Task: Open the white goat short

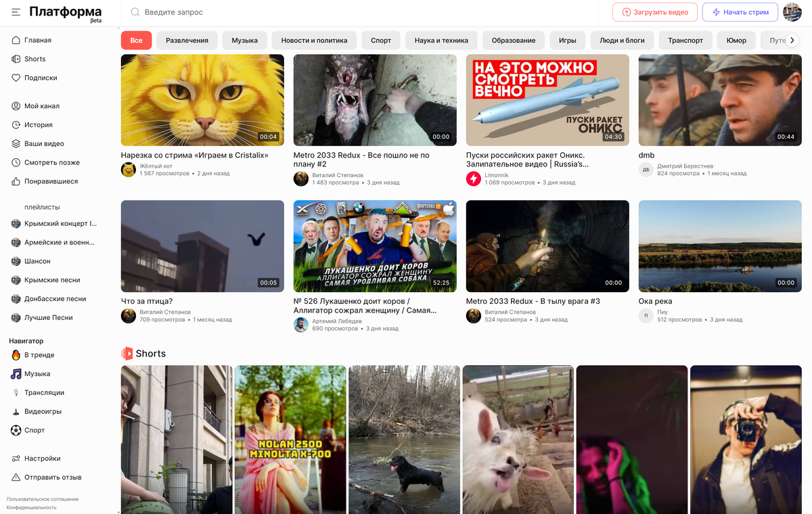Action: (518, 440)
